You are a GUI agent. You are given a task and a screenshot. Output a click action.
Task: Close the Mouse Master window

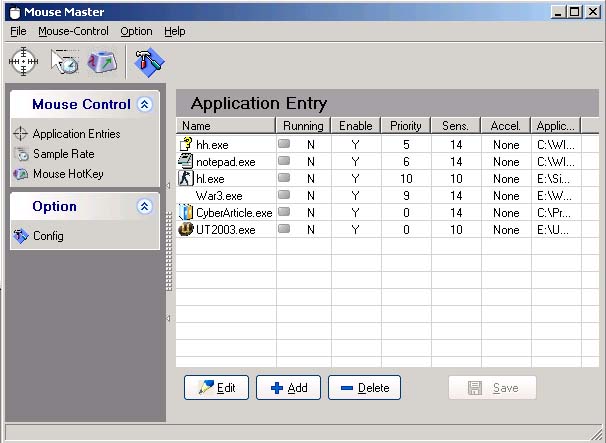[592, 12]
